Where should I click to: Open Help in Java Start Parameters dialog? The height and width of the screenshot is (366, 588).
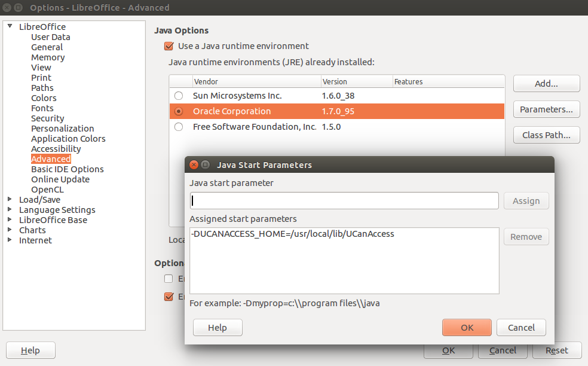[218, 327]
